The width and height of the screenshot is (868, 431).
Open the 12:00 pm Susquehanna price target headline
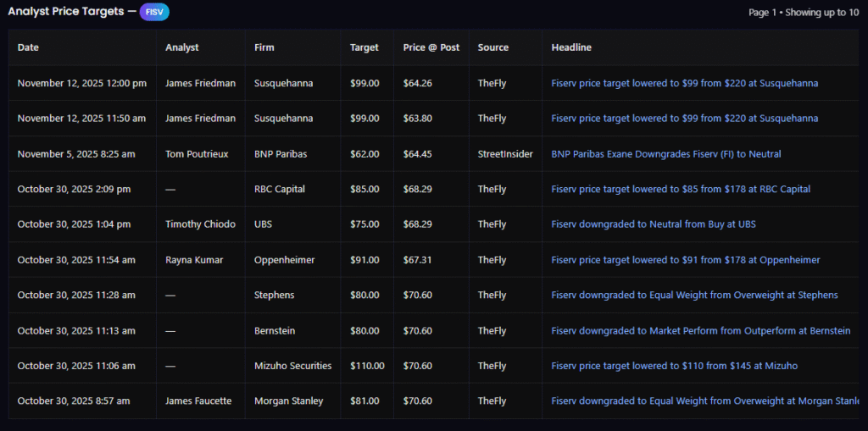[x=684, y=83]
